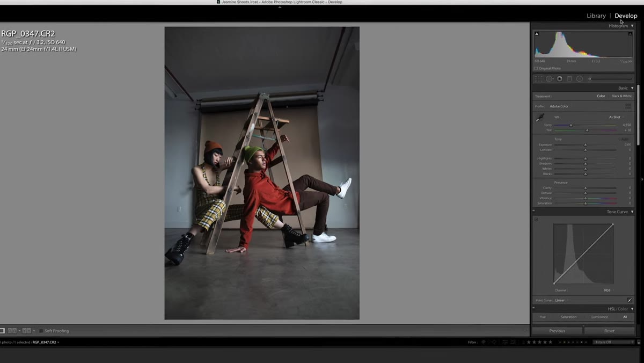Click the tool strip brush size slider
The image size is (644, 363).
(610, 79)
